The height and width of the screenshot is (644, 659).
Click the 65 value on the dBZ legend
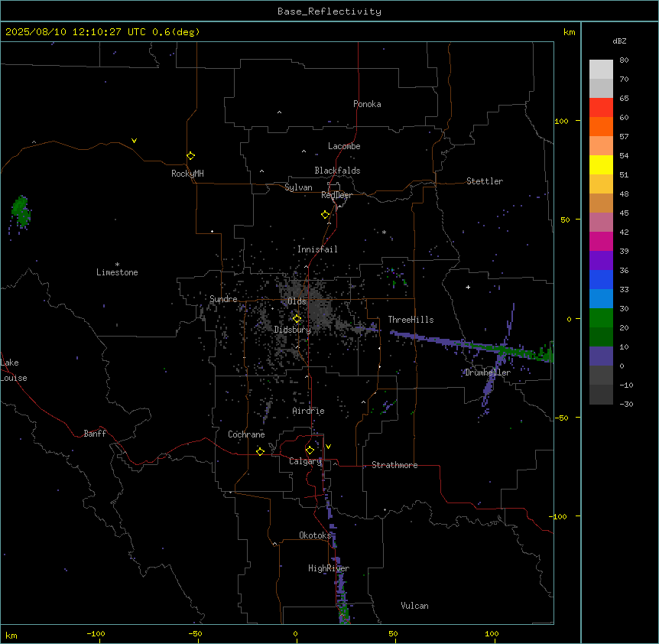[624, 99]
